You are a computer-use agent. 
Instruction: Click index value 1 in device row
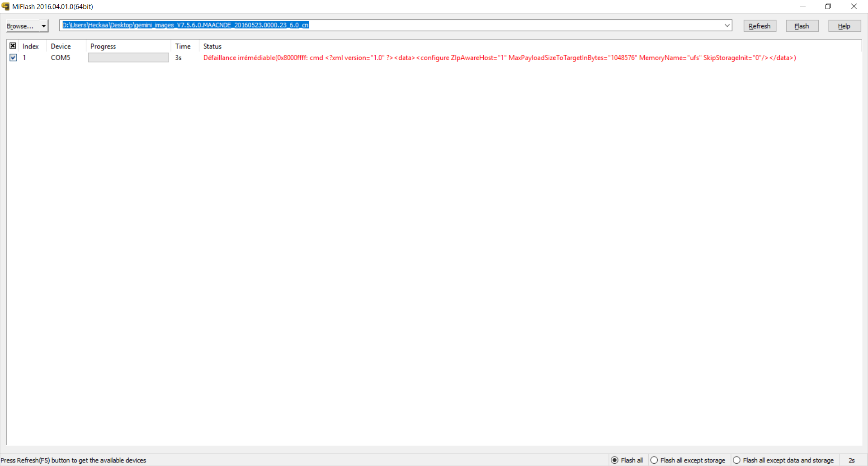click(24, 57)
